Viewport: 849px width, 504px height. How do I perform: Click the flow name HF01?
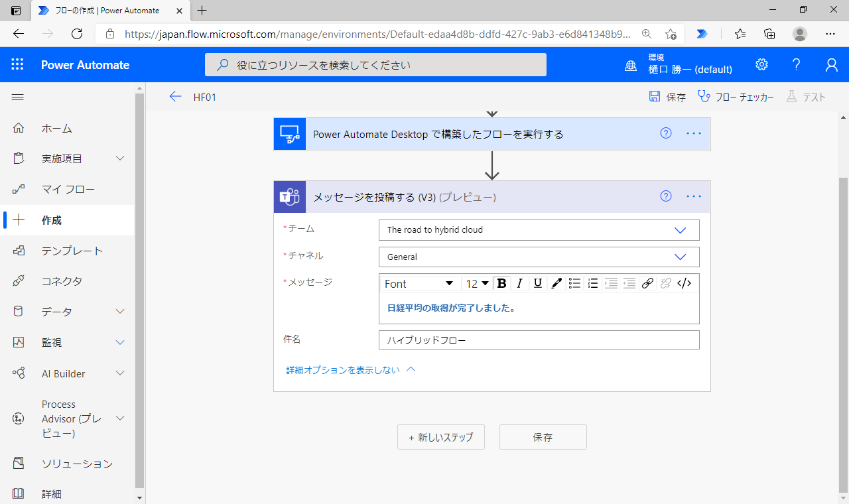[x=205, y=97]
